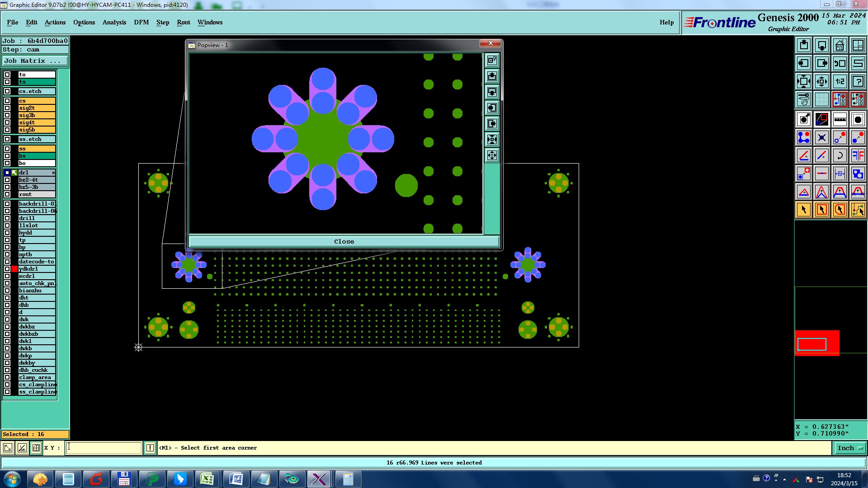Open the Inch units dropdown

point(850,448)
